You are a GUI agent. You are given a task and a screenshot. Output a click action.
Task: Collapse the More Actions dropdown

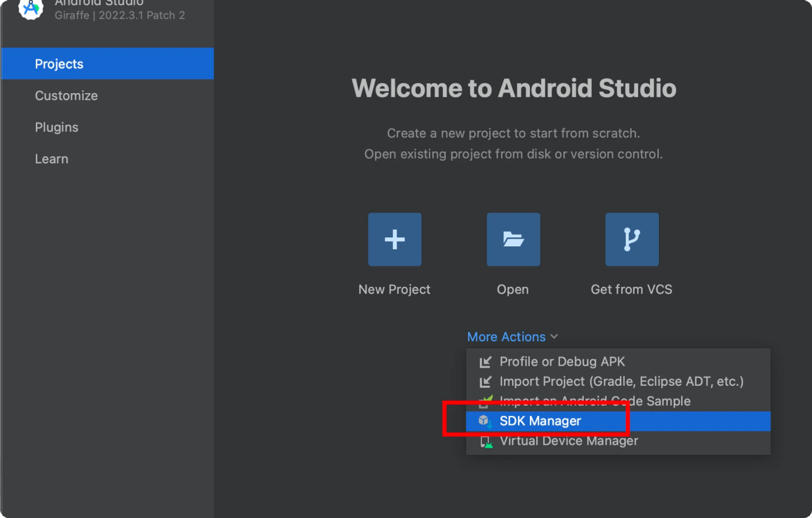click(x=506, y=337)
